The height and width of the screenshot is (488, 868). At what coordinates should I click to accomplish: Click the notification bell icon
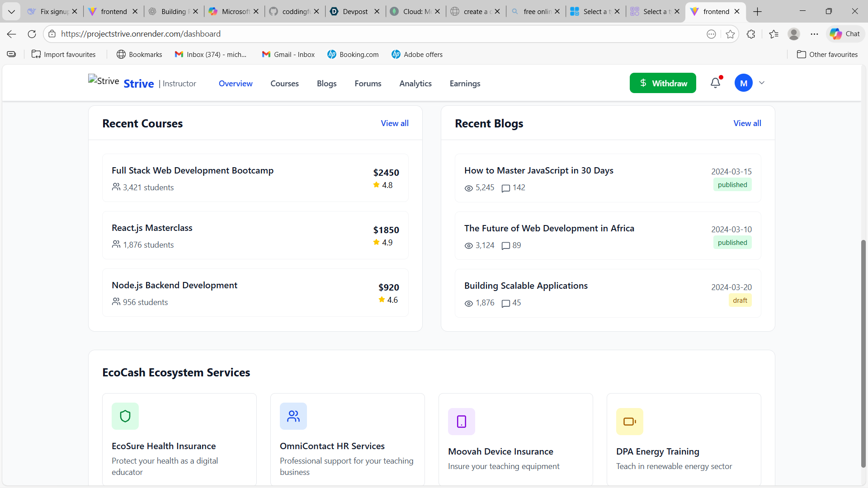coord(715,83)
